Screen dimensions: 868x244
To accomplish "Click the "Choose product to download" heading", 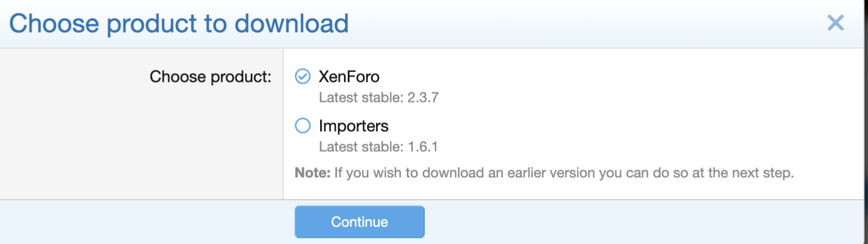I will [179, 24].
